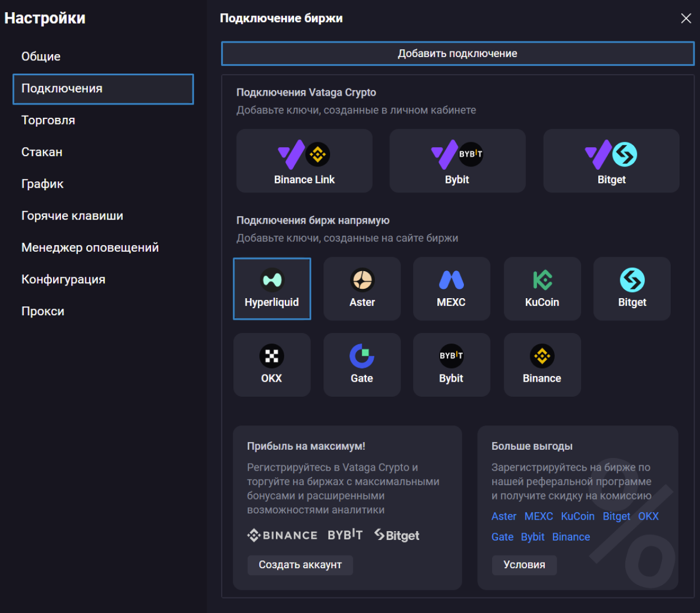Click the BYBIT logo in promo card
This screenshot has width=700, height=613.
pos(345,535)
